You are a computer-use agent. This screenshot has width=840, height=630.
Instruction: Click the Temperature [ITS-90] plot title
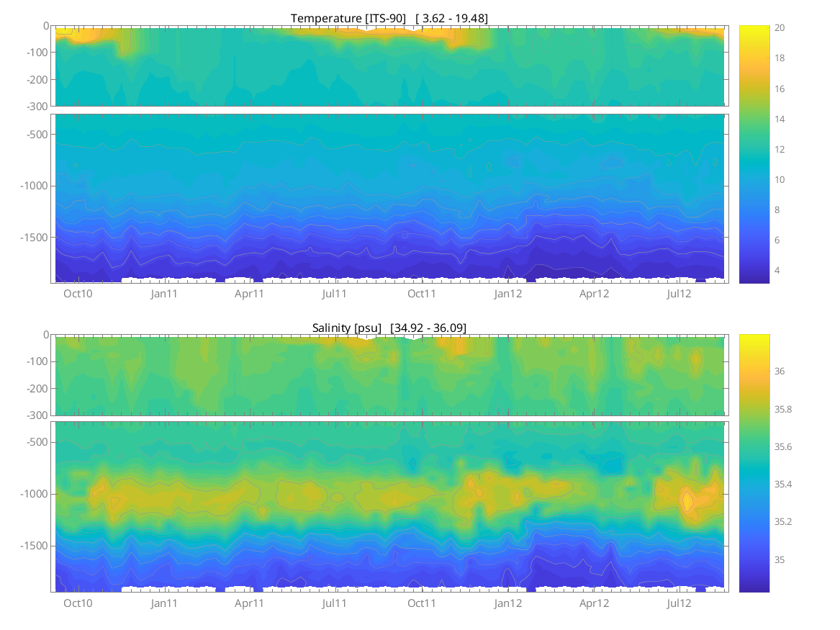tap(389, 18)
